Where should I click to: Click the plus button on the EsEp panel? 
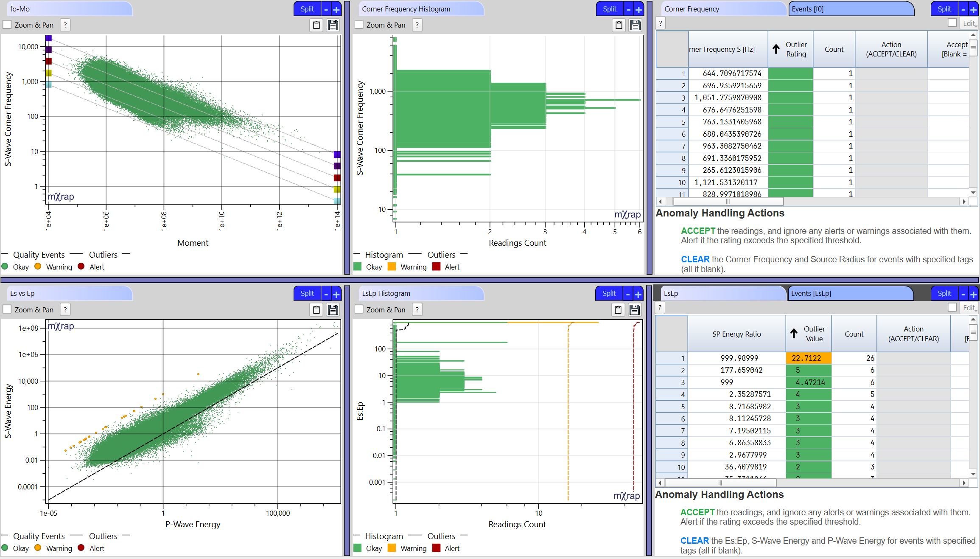pyautogui.click(x=974, y=293)
